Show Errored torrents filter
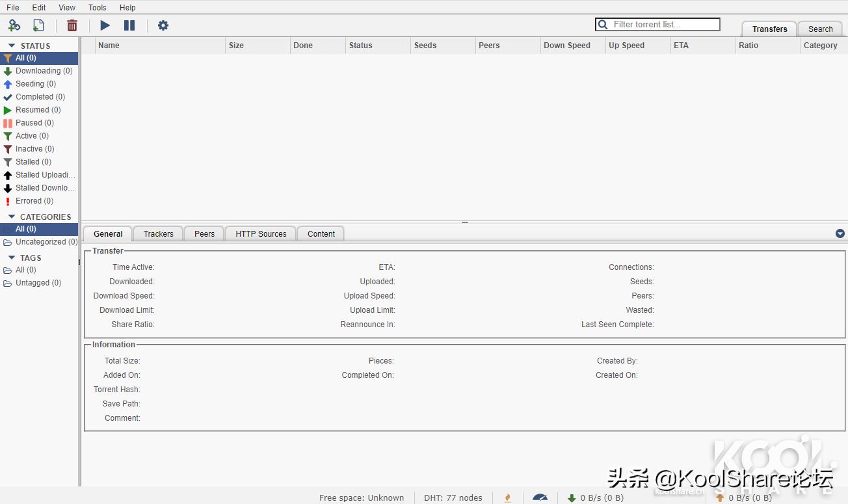 point(39,201)
